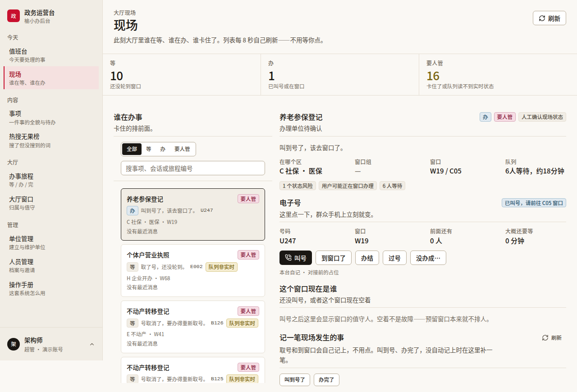
Task: Click the 6 人等待 chip
Action: coord(392,186)
